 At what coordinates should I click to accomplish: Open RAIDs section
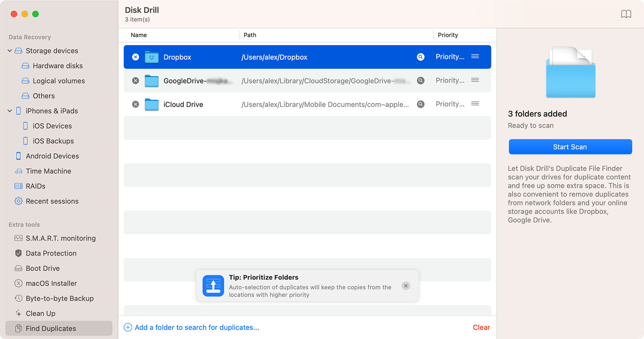coord(35,186)
